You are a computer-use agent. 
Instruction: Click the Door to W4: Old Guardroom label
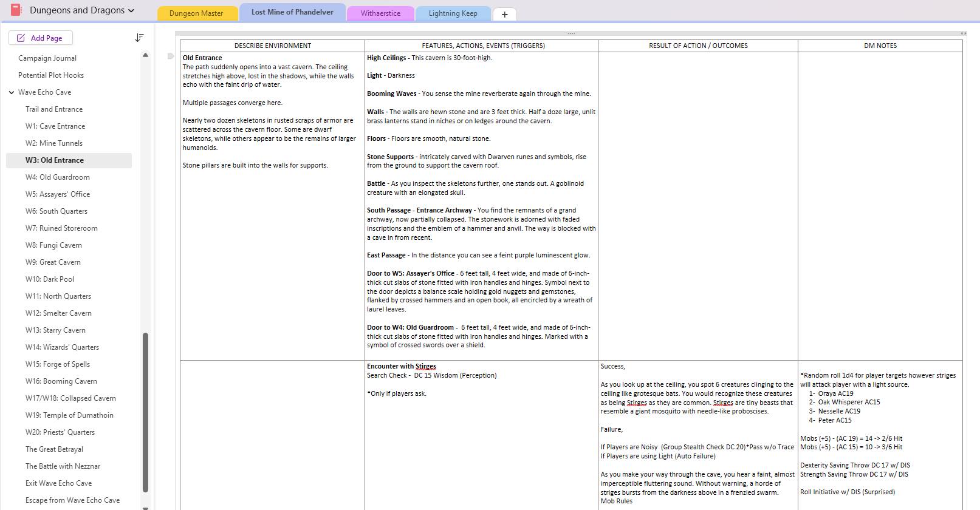coord(410,327)
